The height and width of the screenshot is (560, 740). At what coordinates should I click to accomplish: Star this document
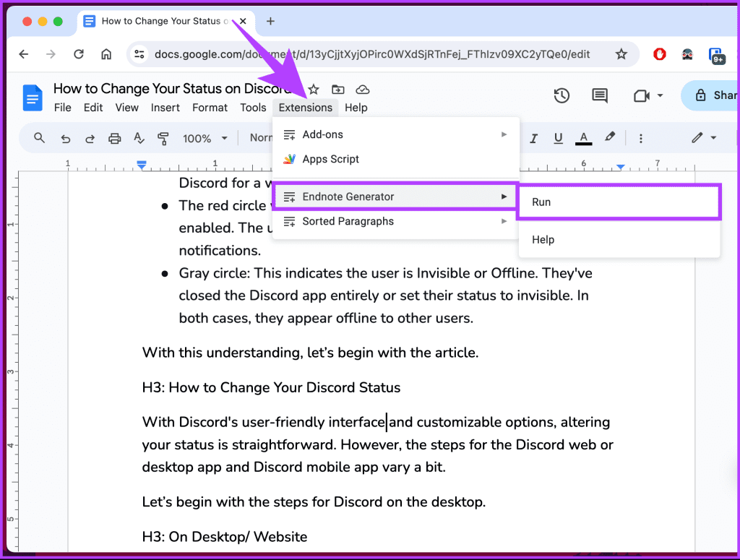coord(314,90)
